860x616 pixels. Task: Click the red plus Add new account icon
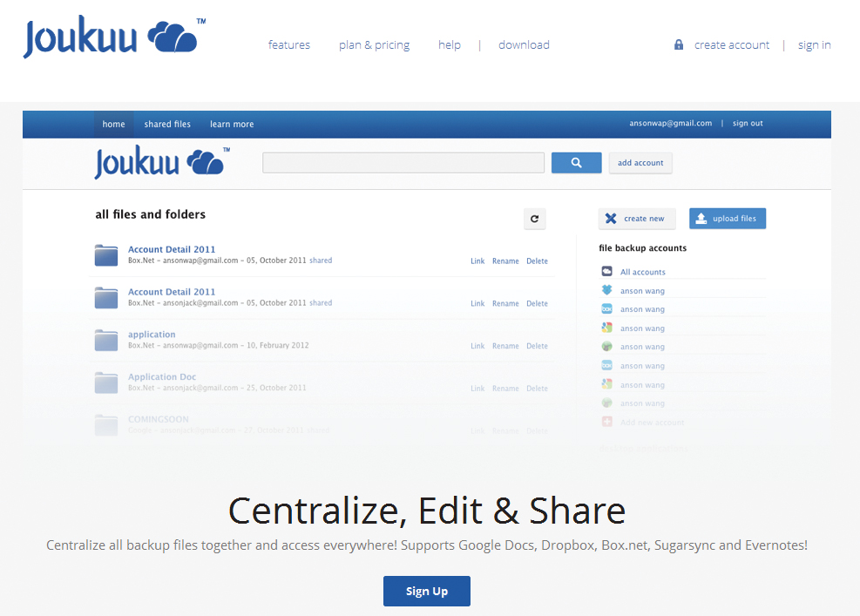tap(607, 422)
